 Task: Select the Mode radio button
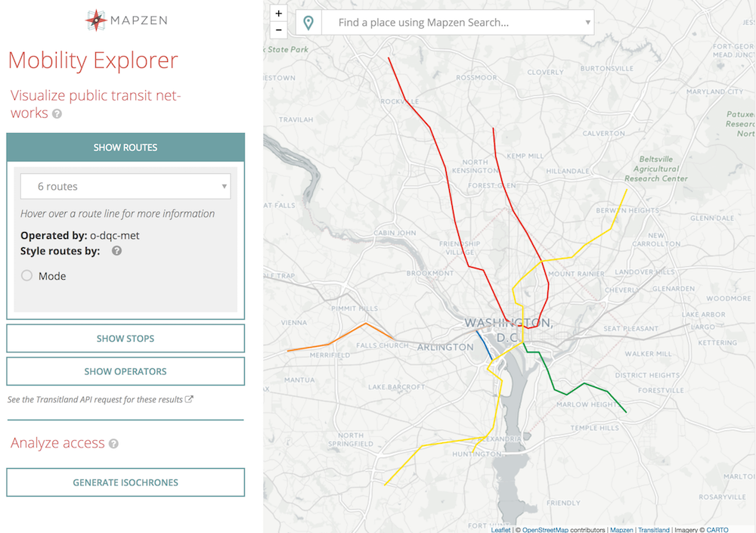click(x=27, y=275)
